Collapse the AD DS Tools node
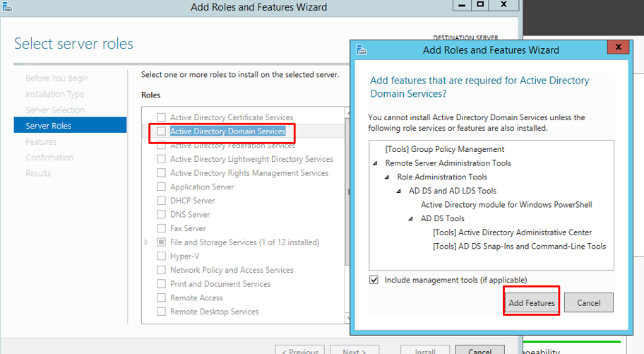644x354 pixels. [412, 219]
